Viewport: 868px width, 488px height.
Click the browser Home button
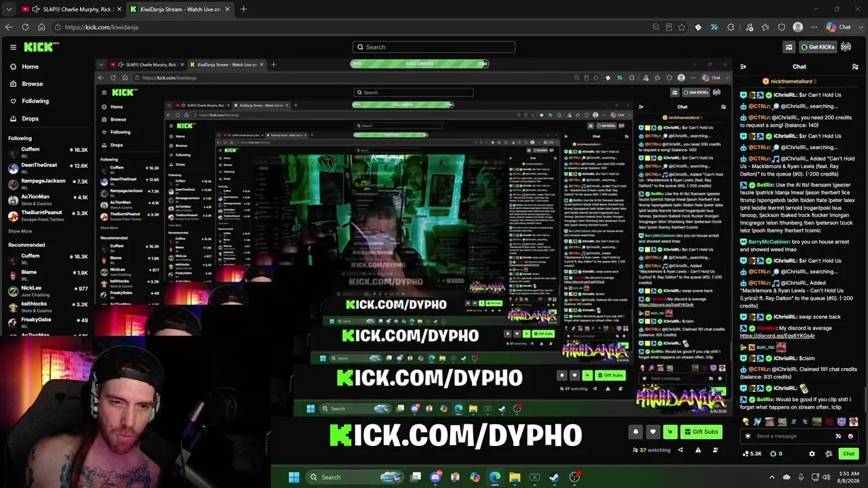[41, 27]
